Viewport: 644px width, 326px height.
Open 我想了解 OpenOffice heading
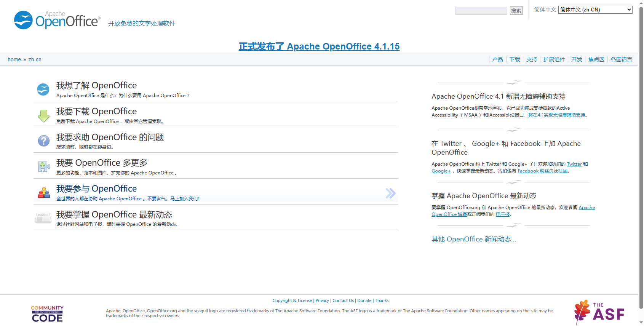(96, 85)
